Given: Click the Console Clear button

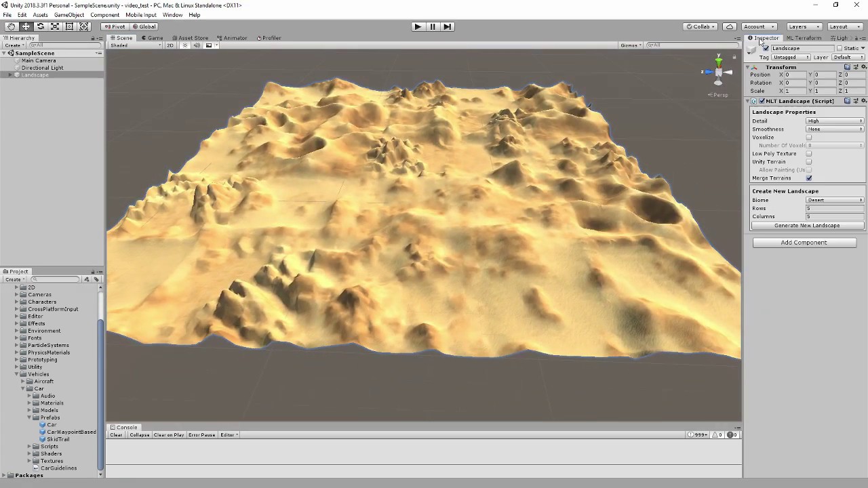Looking at the screenshot, I should [117, 435].
